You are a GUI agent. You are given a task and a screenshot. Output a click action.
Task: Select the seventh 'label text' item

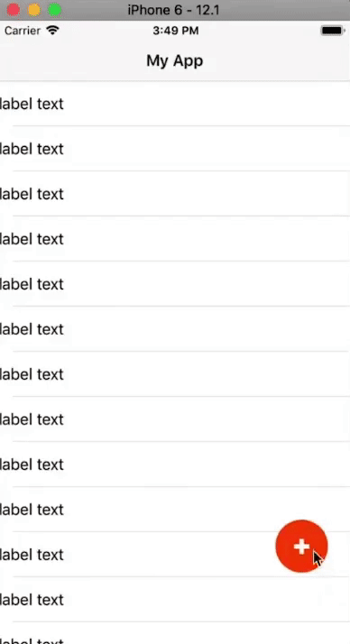click(x=175, y=374)
